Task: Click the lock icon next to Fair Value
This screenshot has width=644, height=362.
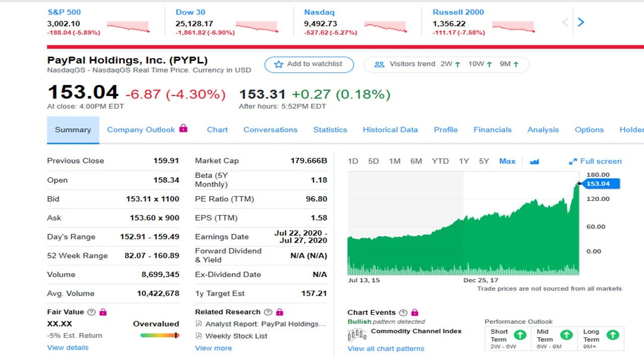Action: coord(103,312)
